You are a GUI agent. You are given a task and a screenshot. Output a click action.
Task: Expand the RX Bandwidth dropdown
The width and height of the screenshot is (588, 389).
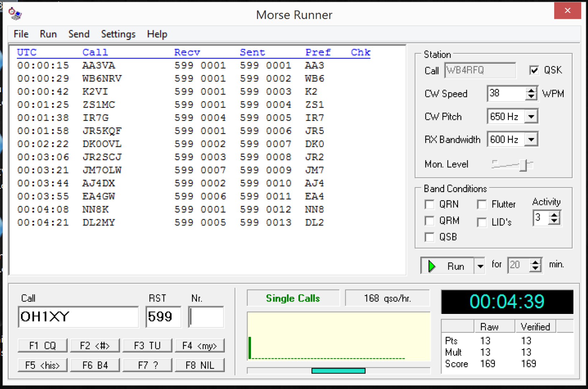point(531,139)
